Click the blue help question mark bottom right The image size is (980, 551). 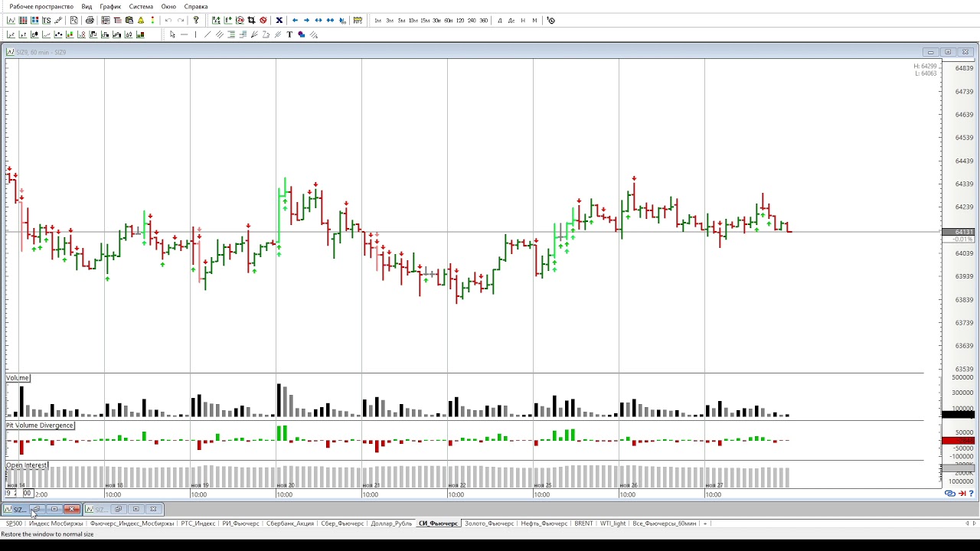click(972, 494)
